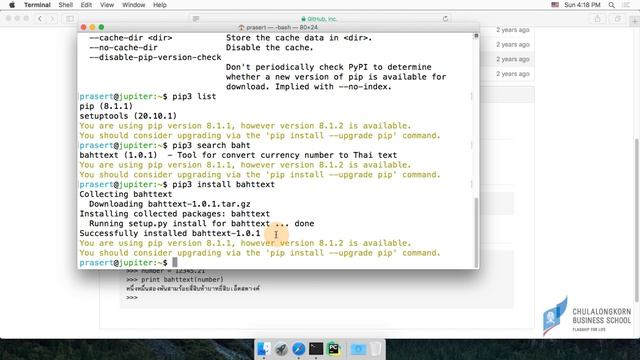Open Spotlight search magnifier
This screenshot has width=640, height=360.
click(611, 5)
